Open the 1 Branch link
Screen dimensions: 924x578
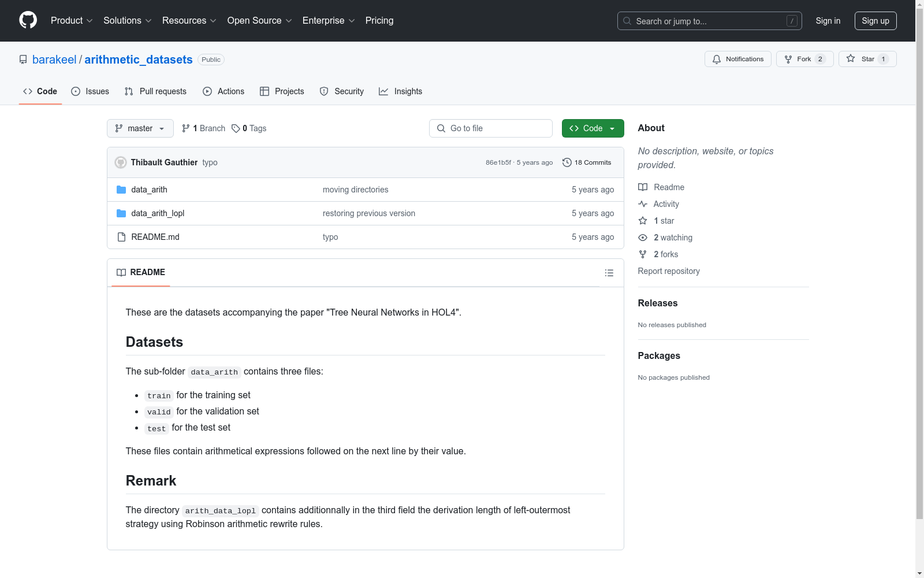[x=203, y=128]
